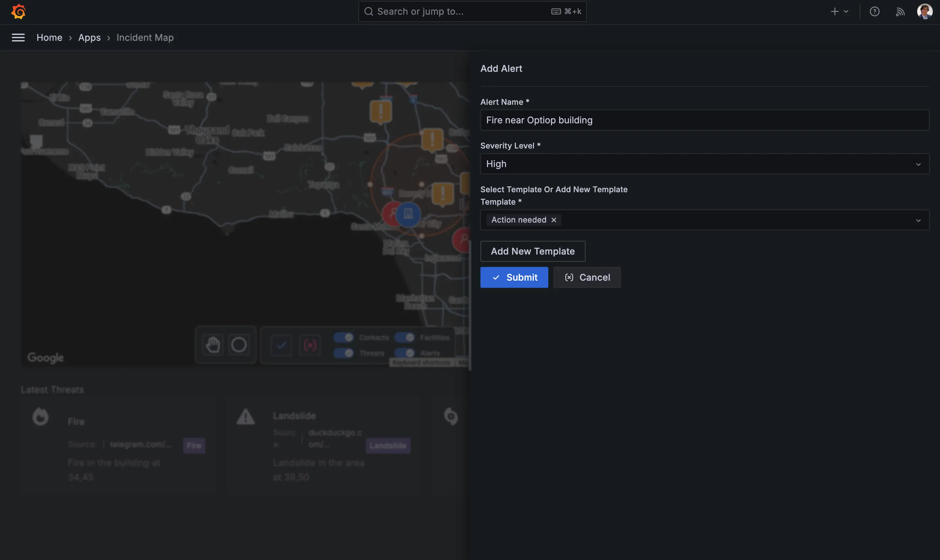Open the Severity Level dropdown showing High

(918, 164)
